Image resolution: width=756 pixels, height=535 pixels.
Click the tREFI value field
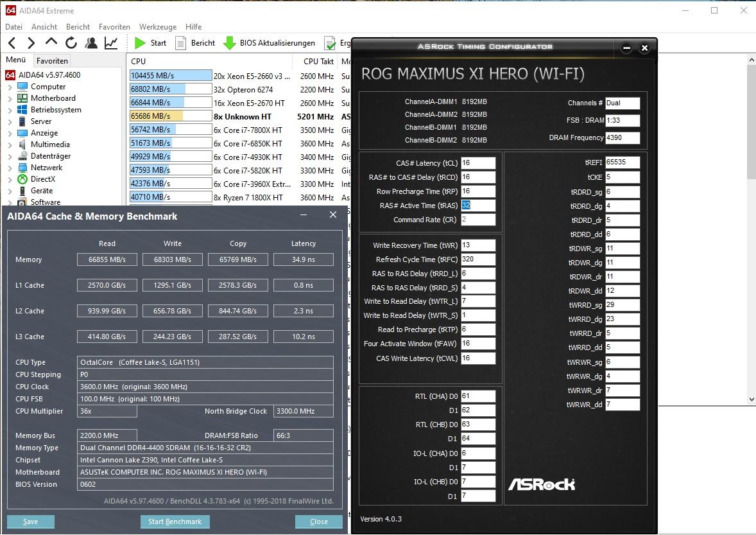click(623, 162)
